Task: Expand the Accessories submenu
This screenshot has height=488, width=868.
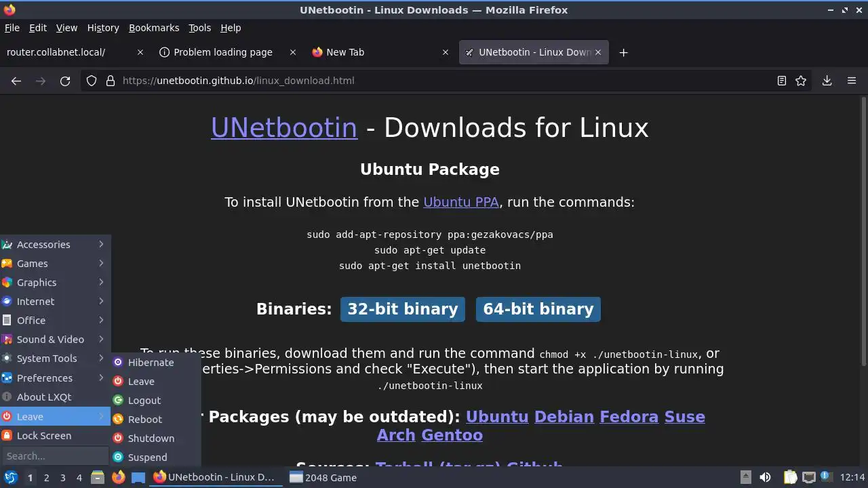Action: point(56,245)
